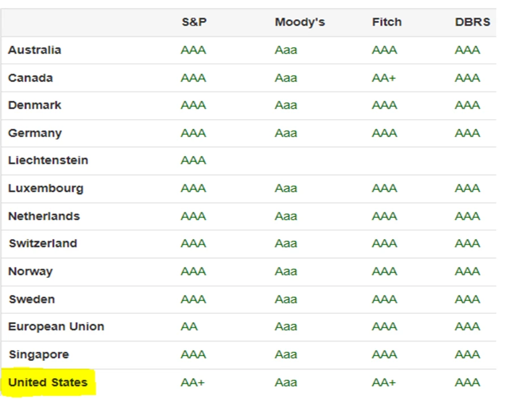Click the Moody's column header
Image resolution: width=532 pixels, height=402 pixels.
pos(299,23)
